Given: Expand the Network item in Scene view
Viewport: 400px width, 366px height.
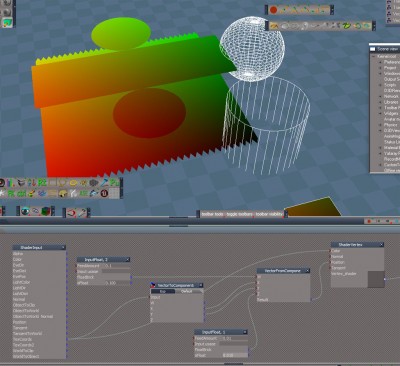Looking at the screenshot, I should [380, 96].
